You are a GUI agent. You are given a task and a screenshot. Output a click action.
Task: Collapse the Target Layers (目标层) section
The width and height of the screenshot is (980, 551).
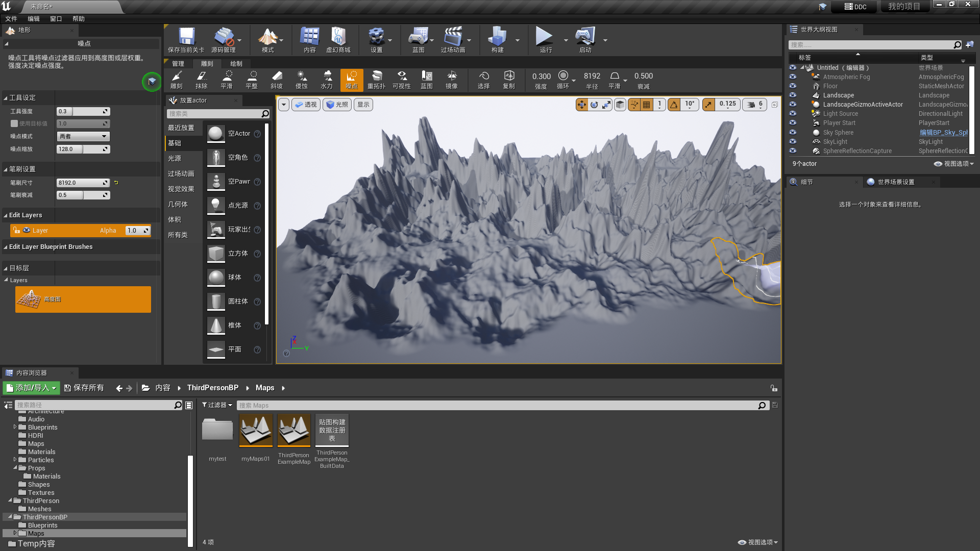[x=6, y=268]
